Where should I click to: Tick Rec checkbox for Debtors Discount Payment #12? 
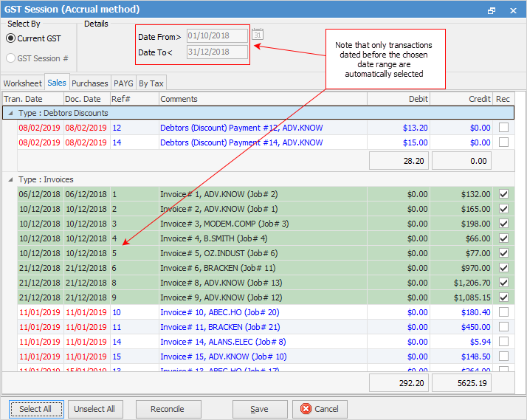point(503,128)
